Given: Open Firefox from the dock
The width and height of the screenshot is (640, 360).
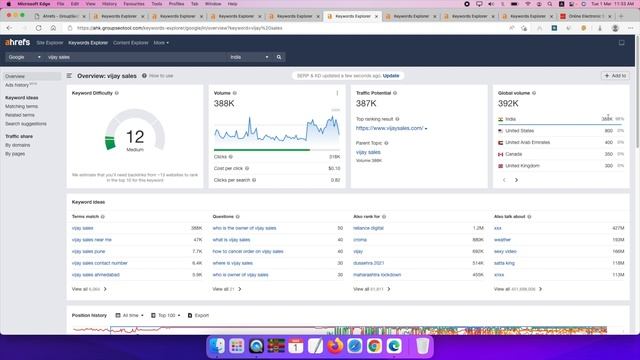Looking at the screenshot, I should coord(335,346).
